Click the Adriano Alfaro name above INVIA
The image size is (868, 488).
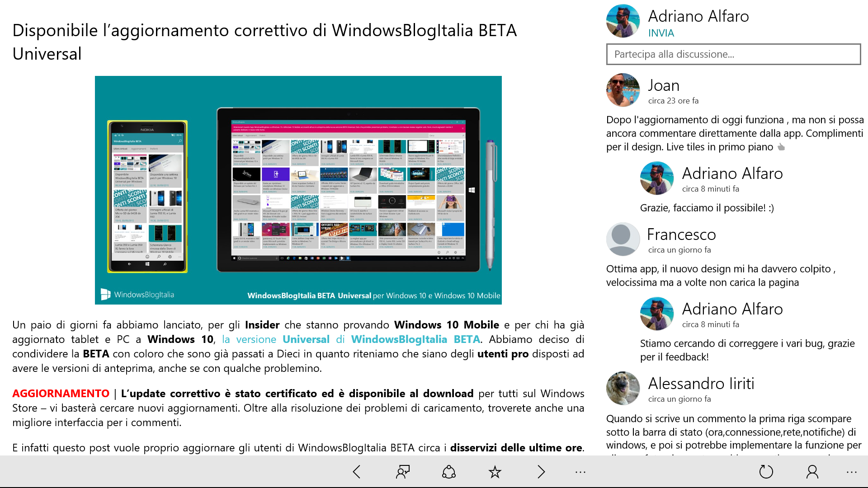(x=698, y=16)
